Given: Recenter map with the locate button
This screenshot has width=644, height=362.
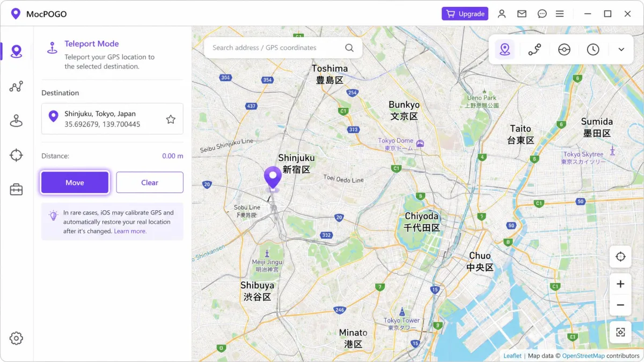Looking at the screenshot, I should pos(620,256).
